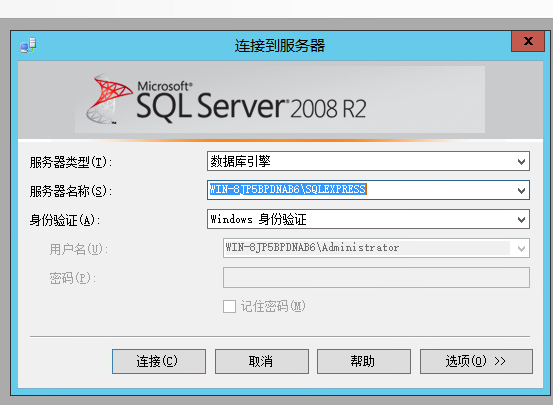Expand the 服务器名称 dropdown arrow
This screenshot has width=553, height=405.
click(x=521, y=191)
